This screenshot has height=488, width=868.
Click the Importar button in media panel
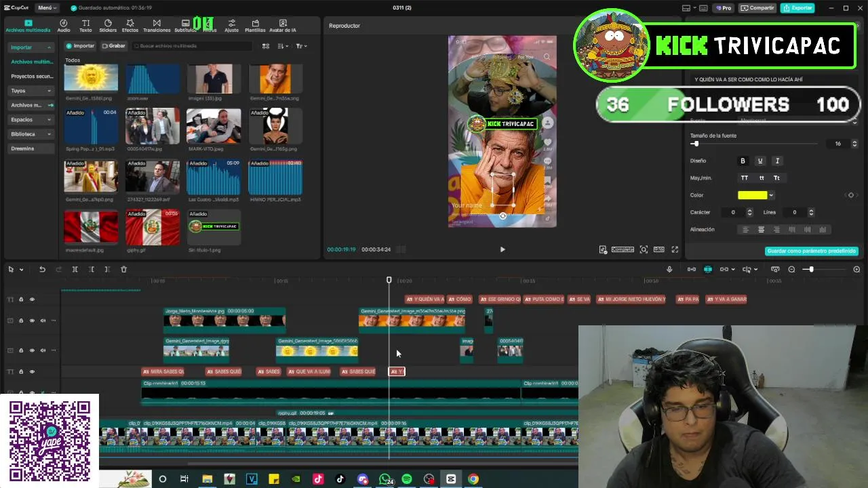80,46
